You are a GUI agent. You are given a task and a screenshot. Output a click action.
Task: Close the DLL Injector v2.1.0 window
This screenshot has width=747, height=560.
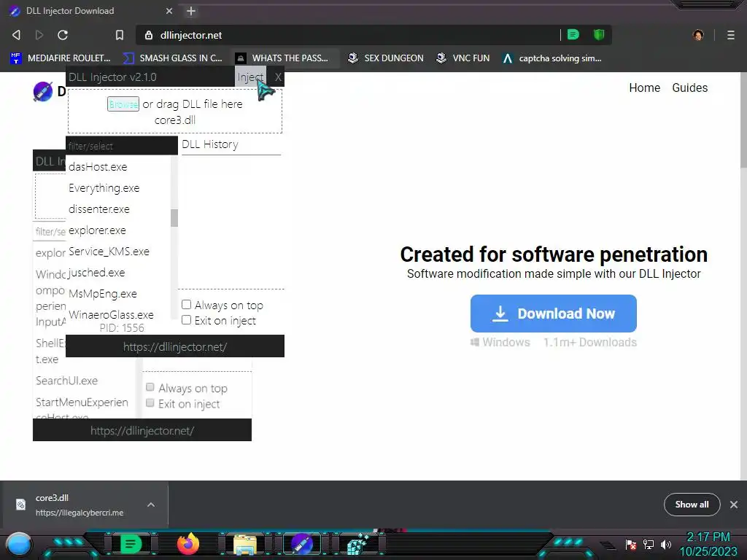(x=278, y=77)
